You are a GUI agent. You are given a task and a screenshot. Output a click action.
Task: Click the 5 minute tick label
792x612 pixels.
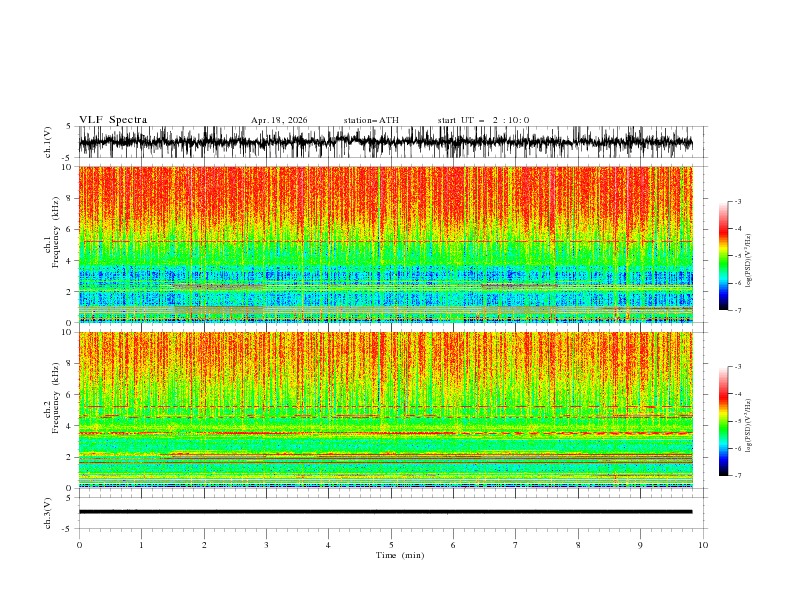pyautogui.click(x=391, y=545)
